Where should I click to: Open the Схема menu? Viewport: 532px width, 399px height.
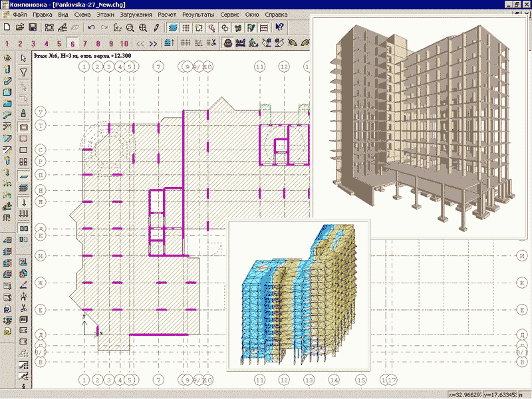(x=82, y=15)
